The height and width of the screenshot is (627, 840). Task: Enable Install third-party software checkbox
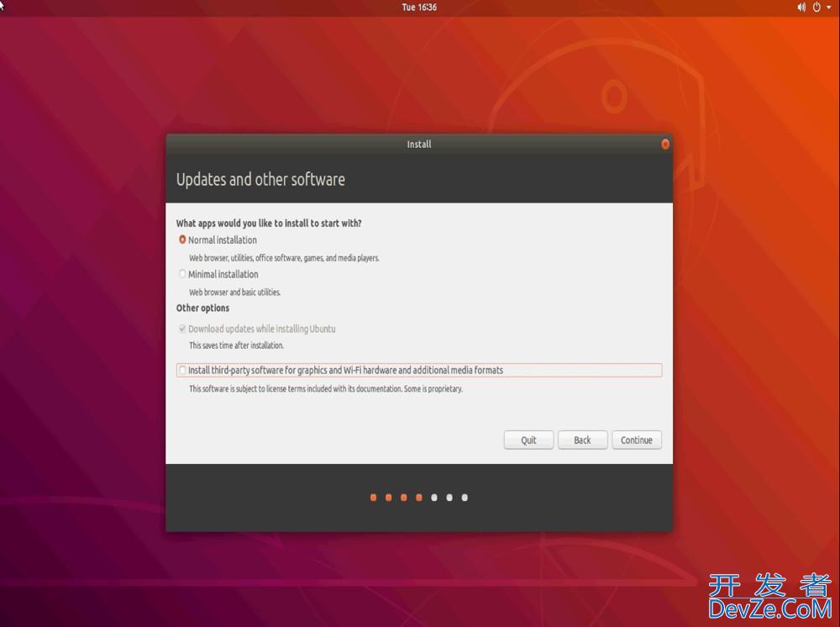tap(182, 371)
